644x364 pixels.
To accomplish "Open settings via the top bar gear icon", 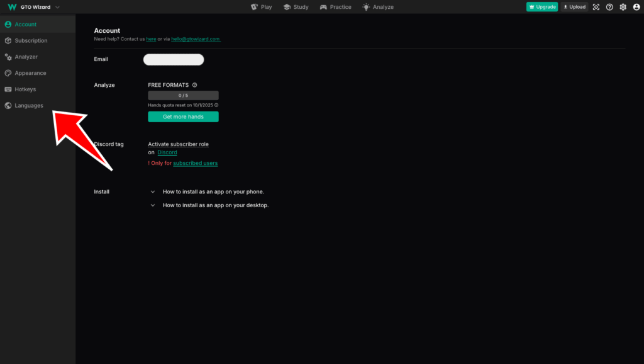I will 623,7.
